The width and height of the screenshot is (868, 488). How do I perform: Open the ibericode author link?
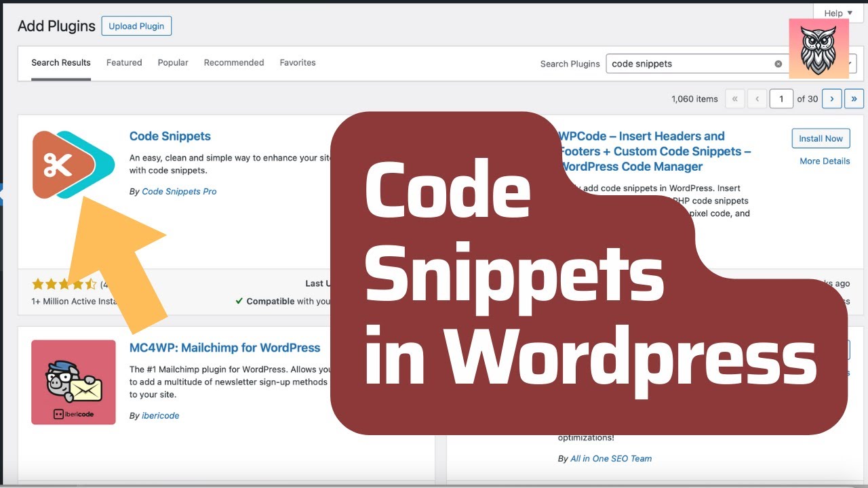(x=161, y=416)
